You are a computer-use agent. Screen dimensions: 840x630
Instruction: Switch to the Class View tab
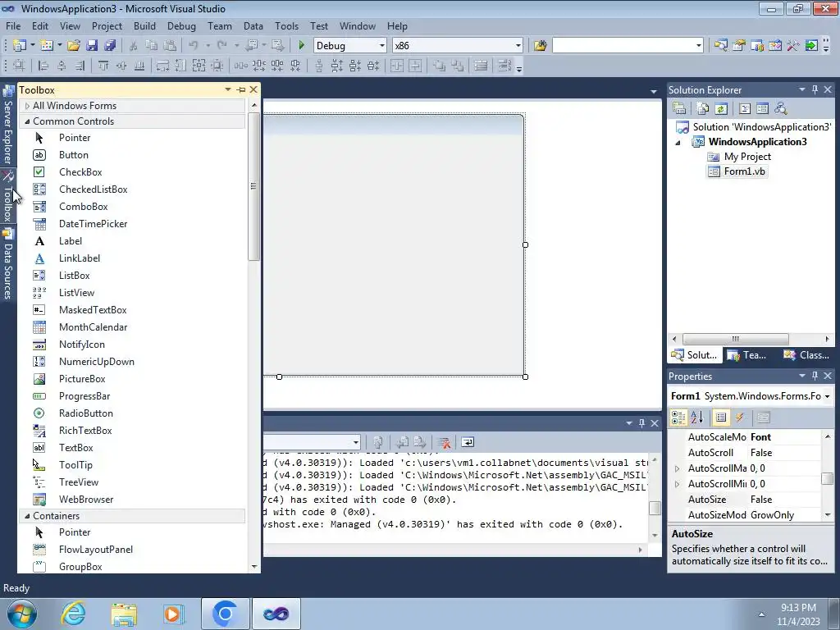pyautogui.click(x=806, y=354)
